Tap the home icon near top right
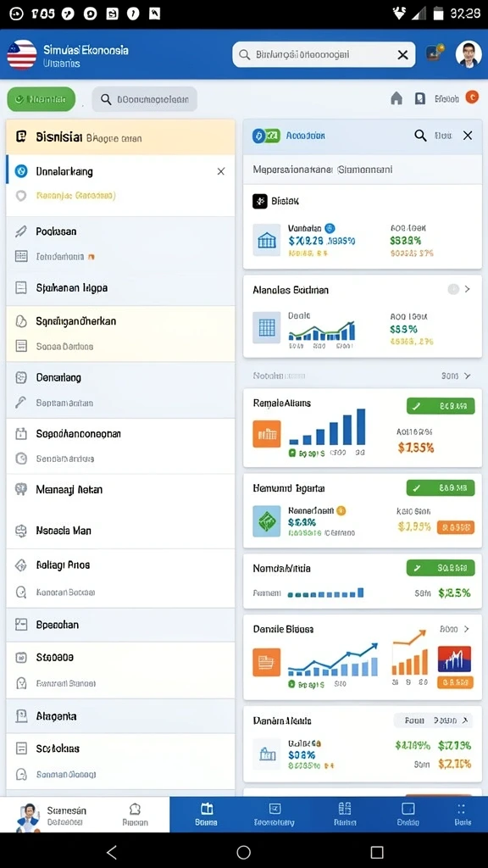Screen dimensions: 488x868 (x=396, y=98)
